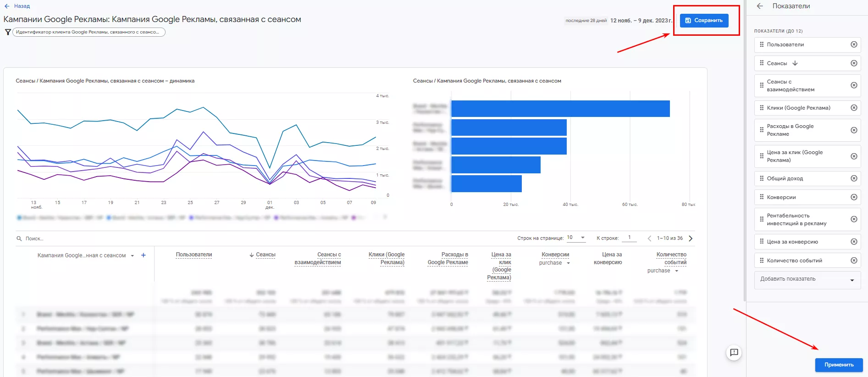Go to next table page
Viewport: 868px width, 377px height.
click(x=691, y=238)
